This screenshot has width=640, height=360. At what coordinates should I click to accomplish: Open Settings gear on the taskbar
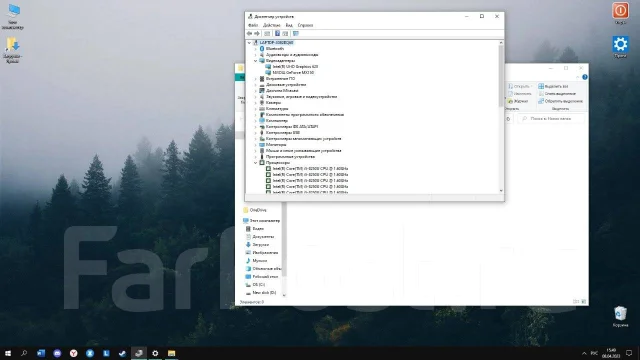tap(155, 353)
